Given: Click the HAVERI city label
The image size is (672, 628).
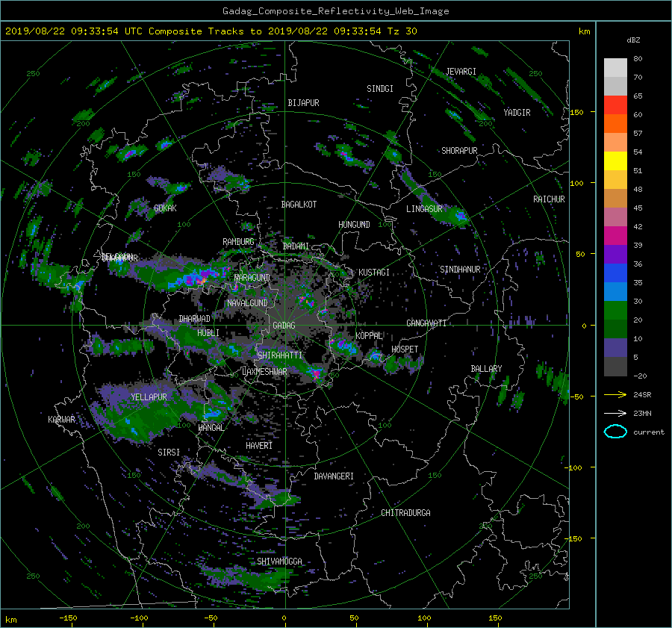Looking at the screenshot, I should click(x=259, y=446).
